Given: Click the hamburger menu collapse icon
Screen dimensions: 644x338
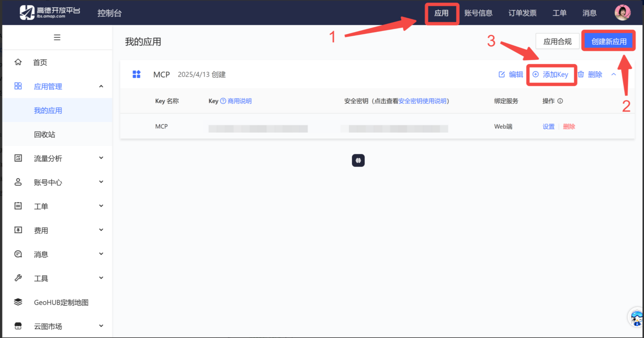Looking at the screenshot, I should click(57, 37).
